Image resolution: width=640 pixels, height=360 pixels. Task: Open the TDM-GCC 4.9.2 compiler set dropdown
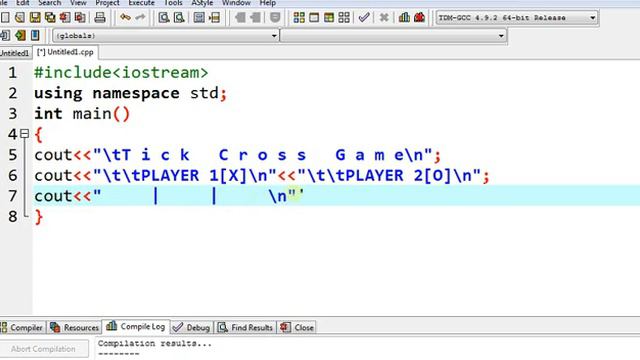pyautogui.click(x=517, y=18)
